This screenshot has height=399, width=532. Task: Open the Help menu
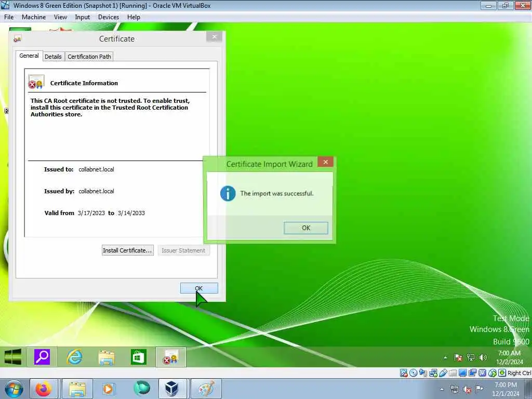(x=134, y=17)
